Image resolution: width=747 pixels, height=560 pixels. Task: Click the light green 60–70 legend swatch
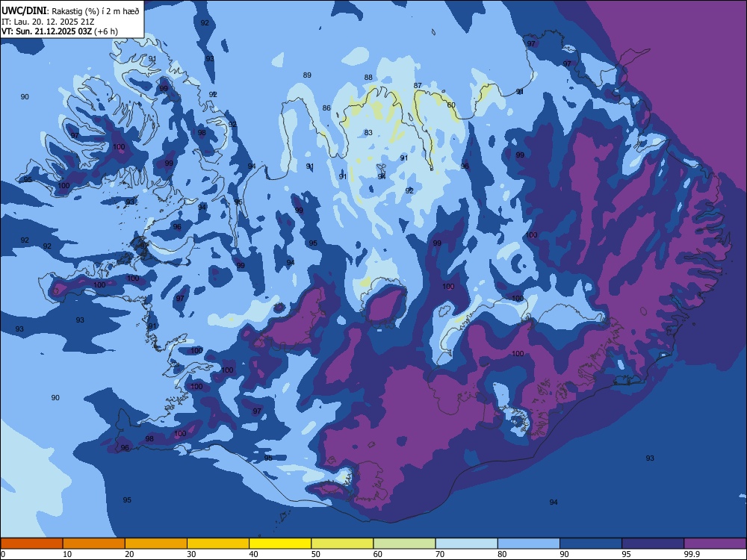404,544
